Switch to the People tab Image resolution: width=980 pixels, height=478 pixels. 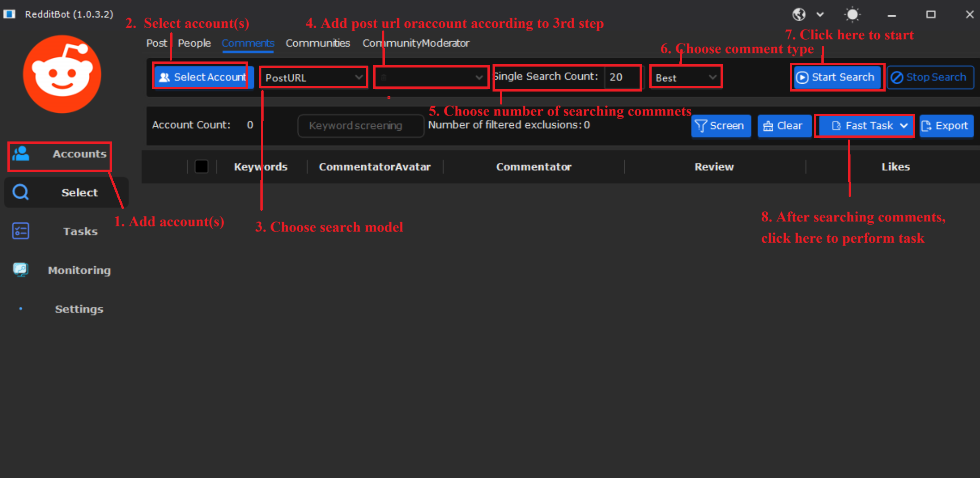coord(194,43)
